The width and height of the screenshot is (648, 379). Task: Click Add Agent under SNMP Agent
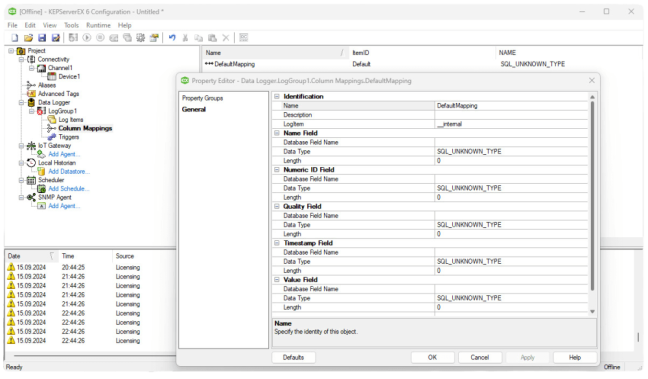click(64, 206)
